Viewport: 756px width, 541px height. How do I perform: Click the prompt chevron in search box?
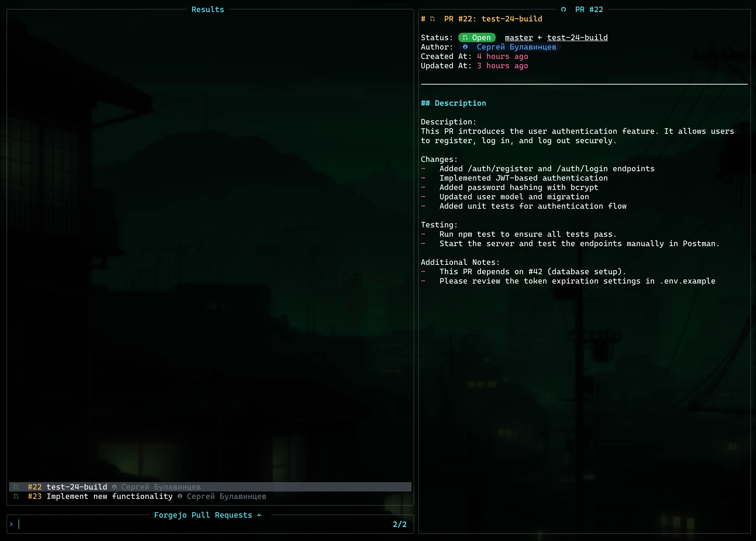(11, 524)
